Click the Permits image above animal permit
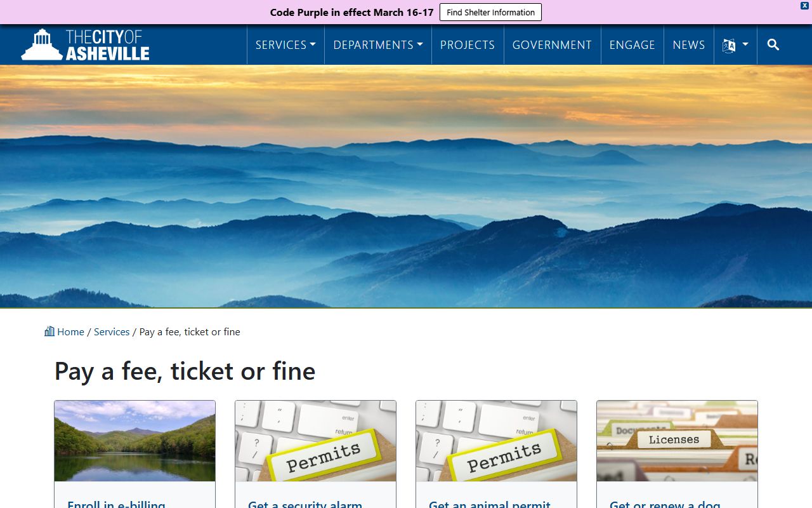The height and width of the screenshot is (508, 812). pos(496,441)
